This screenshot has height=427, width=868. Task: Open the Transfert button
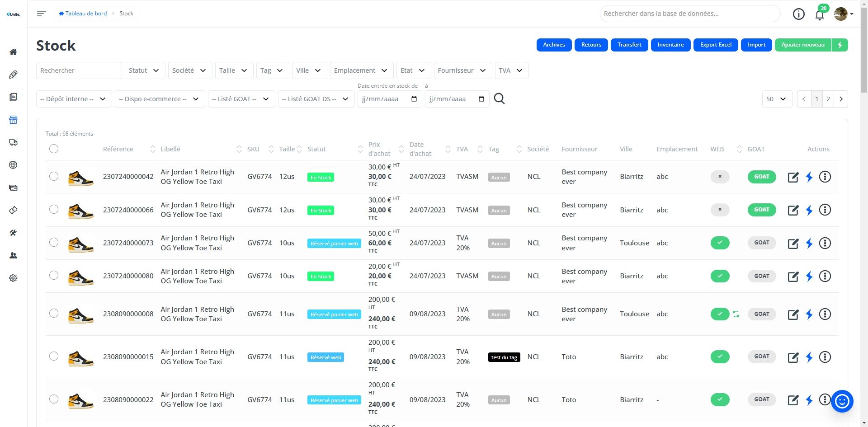tap(629, 45)
